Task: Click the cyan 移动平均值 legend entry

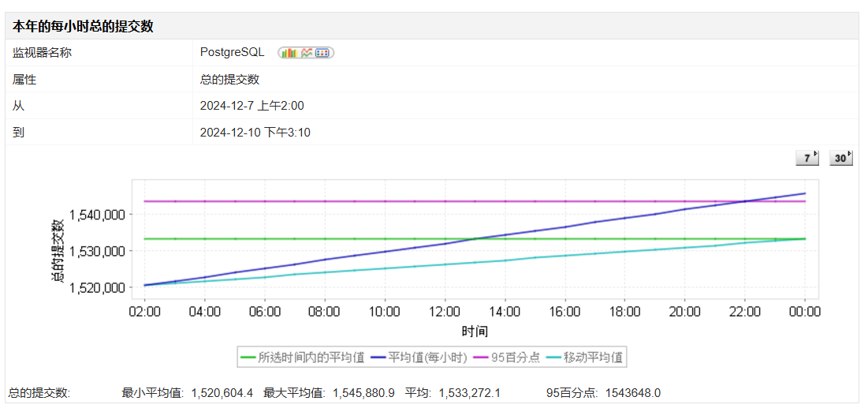Action: point(586,357)
